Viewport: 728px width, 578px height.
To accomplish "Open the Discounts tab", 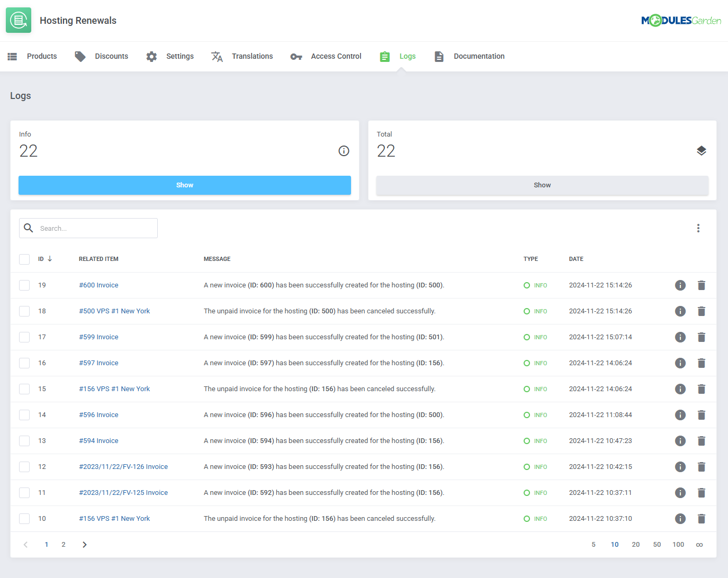I will tap(102, 57).
